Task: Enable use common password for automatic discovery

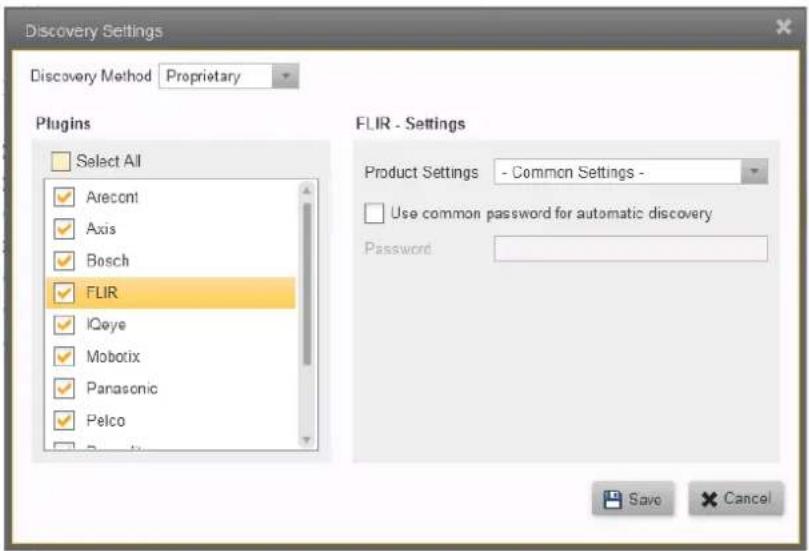Action: (374, 213)
